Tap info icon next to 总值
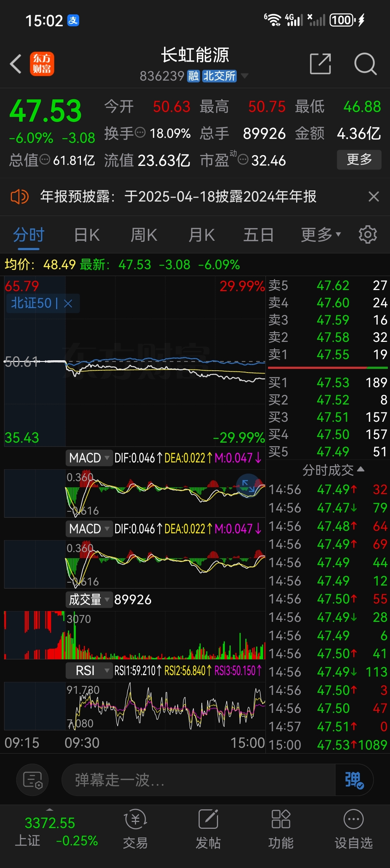The height and width of the screenshot is (868, 390). coord(45,159)
